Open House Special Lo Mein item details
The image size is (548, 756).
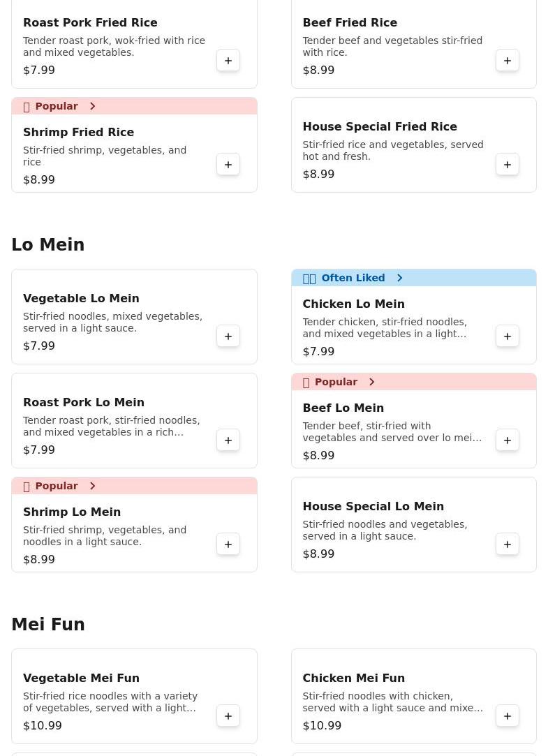pyautogui.click(x=373, y=506)
